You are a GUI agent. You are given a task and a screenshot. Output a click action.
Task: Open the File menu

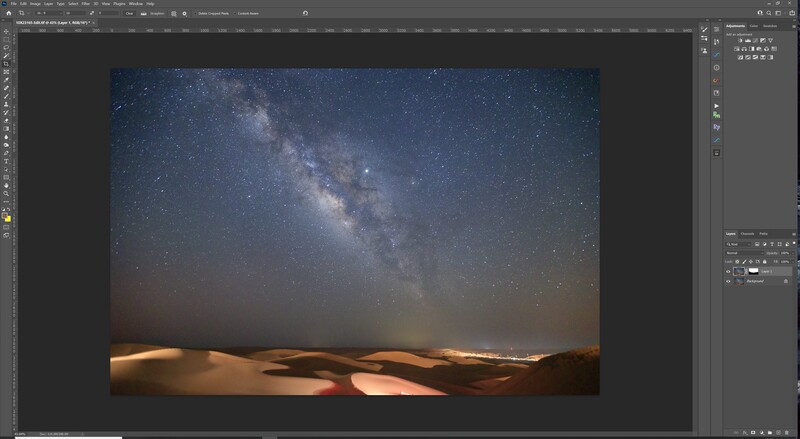tap(14, 4)
